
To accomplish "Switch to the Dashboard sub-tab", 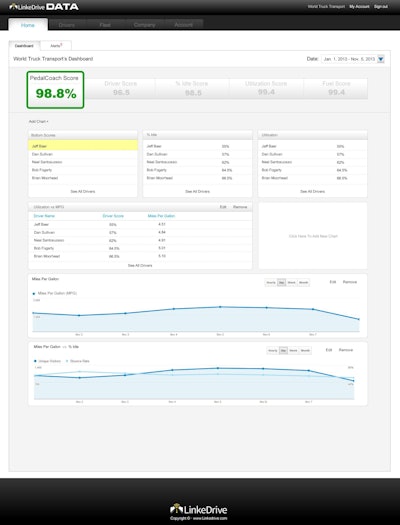I will (x=24, y=46).
